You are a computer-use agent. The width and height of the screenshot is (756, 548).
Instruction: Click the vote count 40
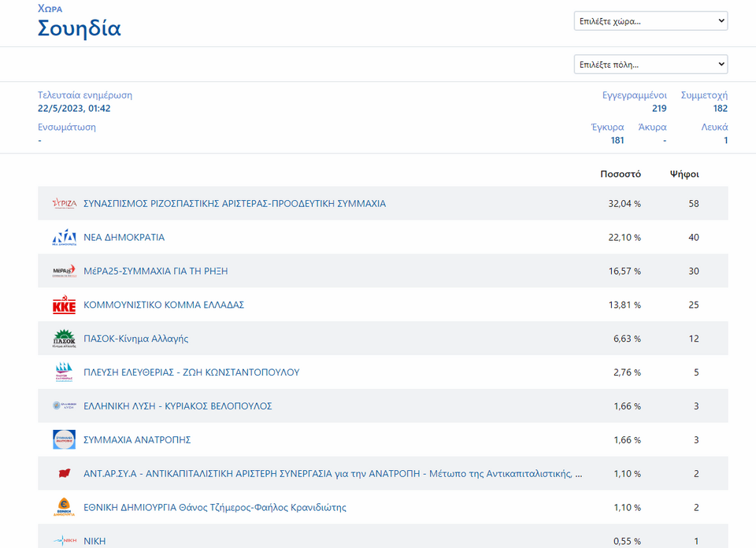(694, 237)
